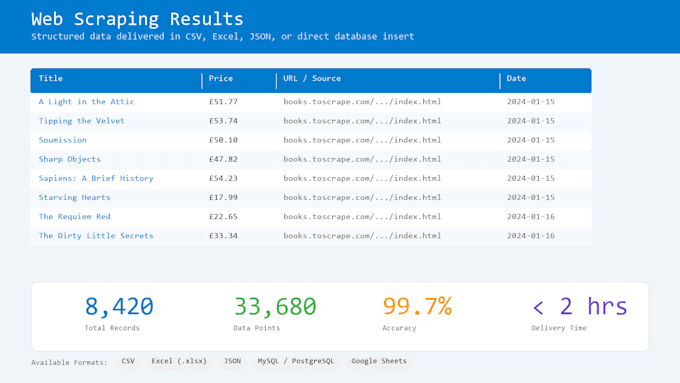
Task: Click the price £33.34
Action: (x=223, y=236)
